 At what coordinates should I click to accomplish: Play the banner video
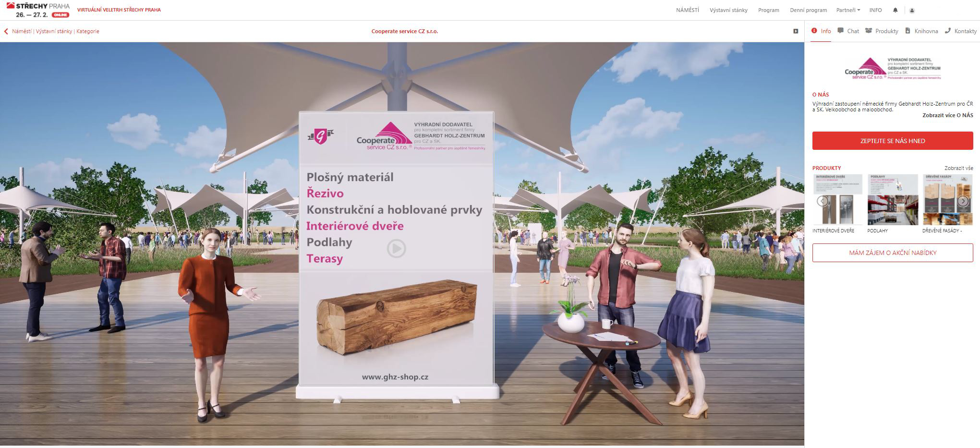pyautogui.click(x=396, y=249)
